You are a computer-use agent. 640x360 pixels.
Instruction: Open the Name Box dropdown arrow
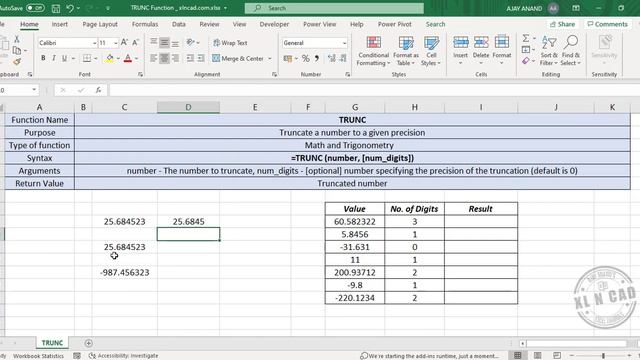34,90
